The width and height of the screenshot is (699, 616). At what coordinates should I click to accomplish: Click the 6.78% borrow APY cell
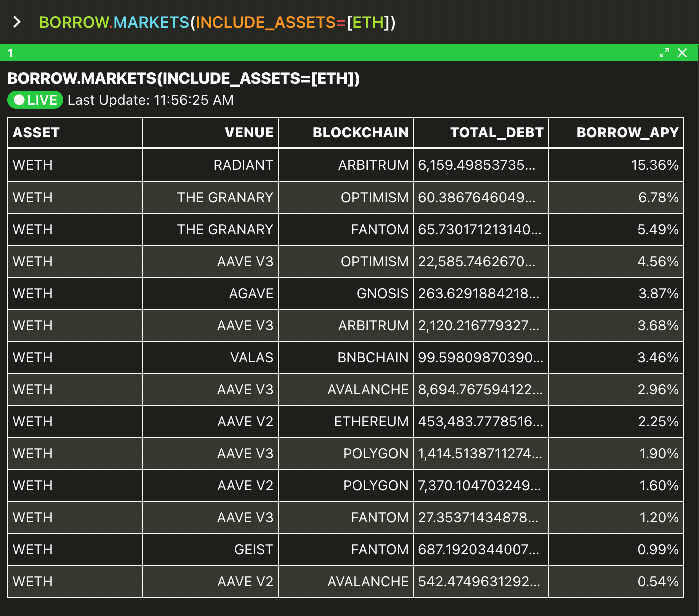coord(616,197)
